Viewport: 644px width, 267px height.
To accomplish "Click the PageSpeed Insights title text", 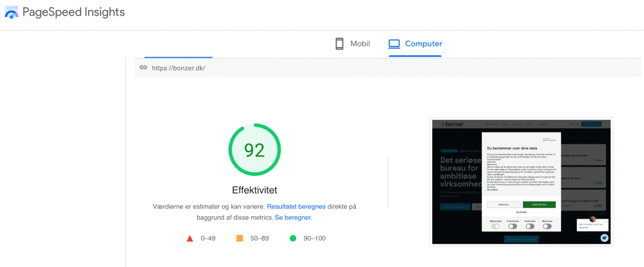I will click(x=74, y=13).
